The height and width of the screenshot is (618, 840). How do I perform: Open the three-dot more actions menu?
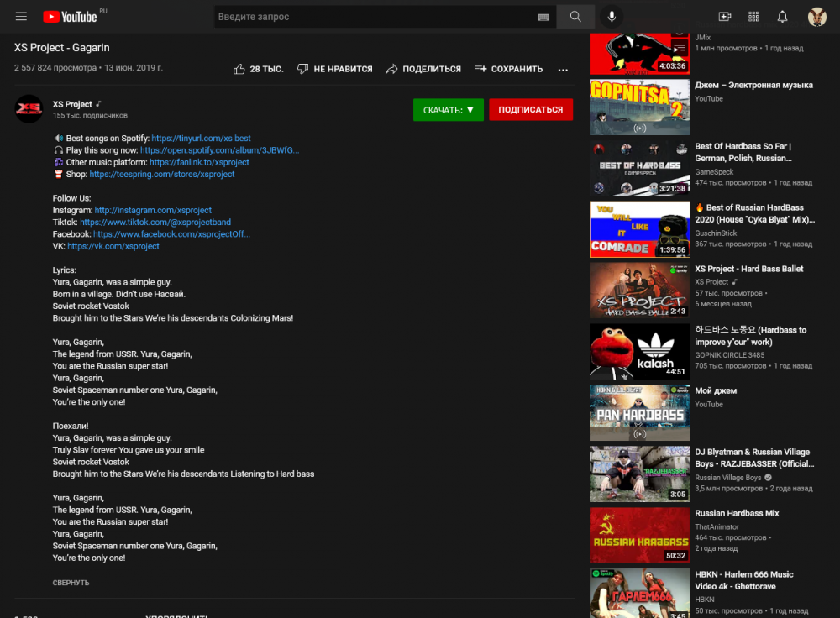click(x=562, y=70)
